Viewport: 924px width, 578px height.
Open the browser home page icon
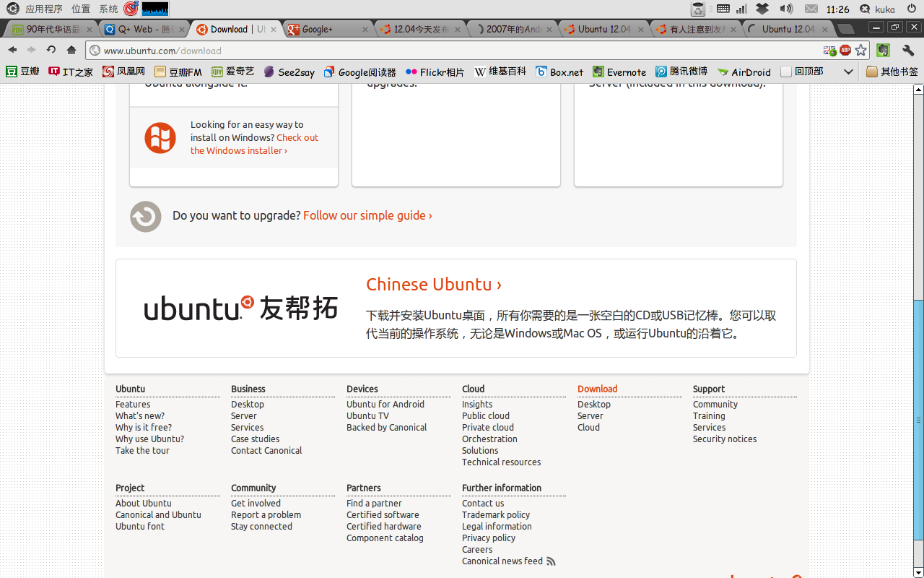pyautogui.click(x=71, y=50)
